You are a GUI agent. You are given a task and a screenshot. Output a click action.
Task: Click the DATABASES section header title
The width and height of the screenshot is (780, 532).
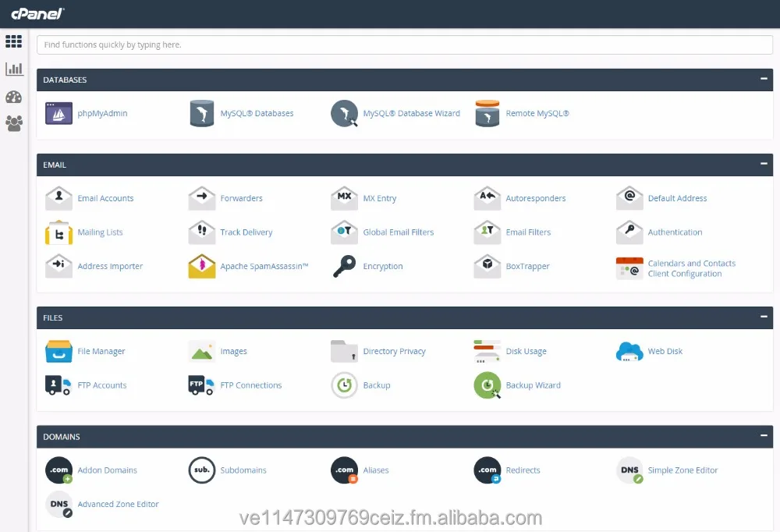point(65,80)
